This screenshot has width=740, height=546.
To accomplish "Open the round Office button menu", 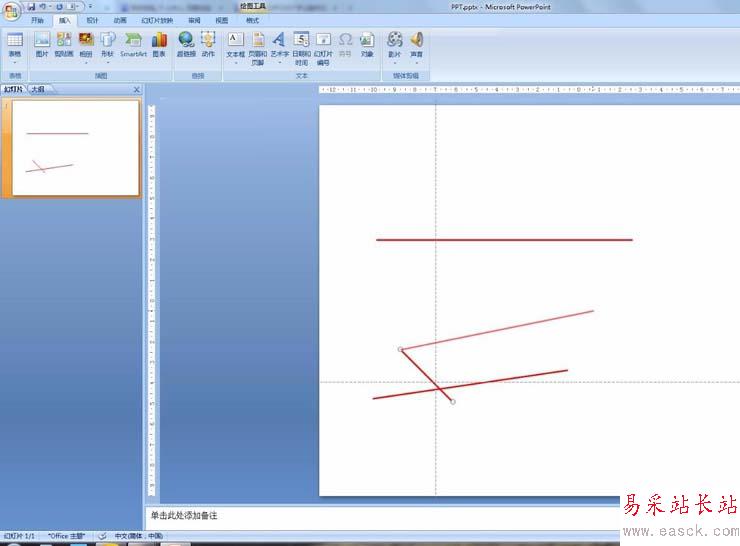I will [11, 11].
